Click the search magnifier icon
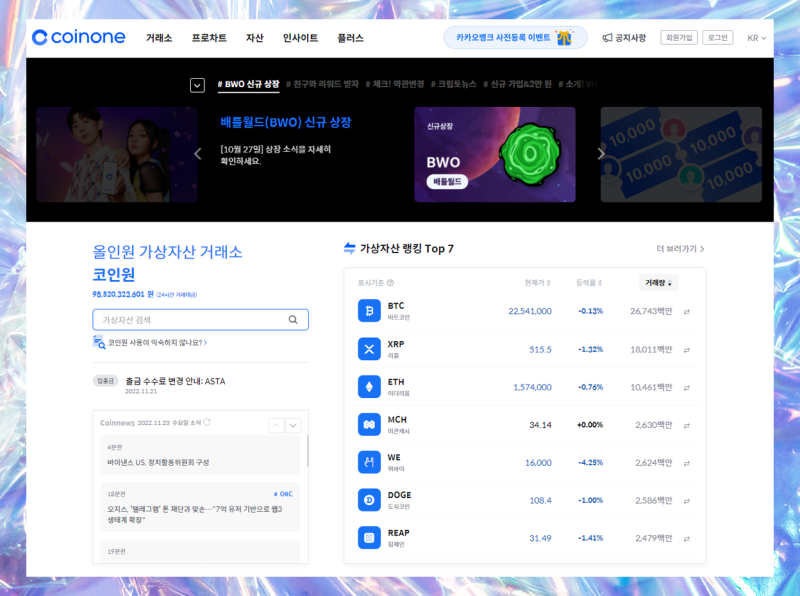Image resolution: width=800 pixels, height=596 pixels. [293, 319]
